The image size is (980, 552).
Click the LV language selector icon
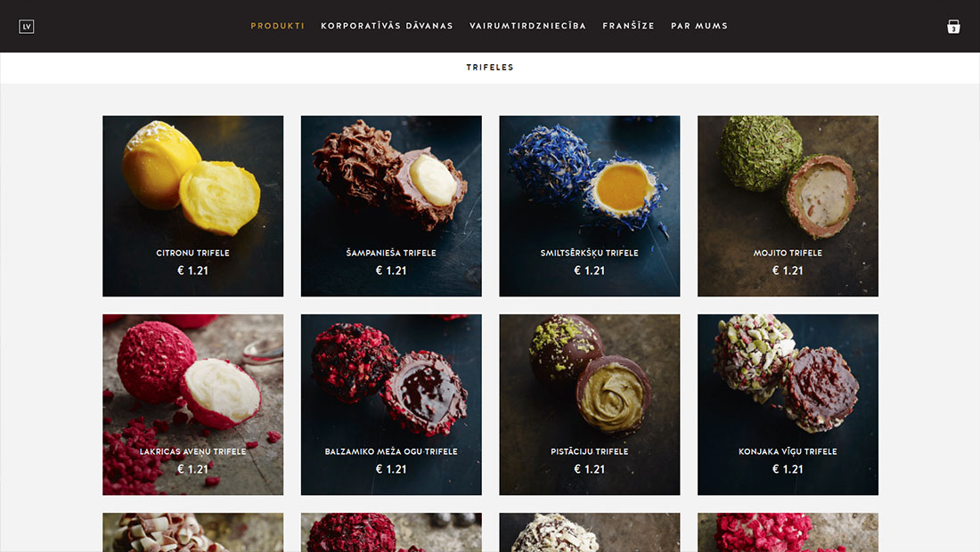point(26,26)
